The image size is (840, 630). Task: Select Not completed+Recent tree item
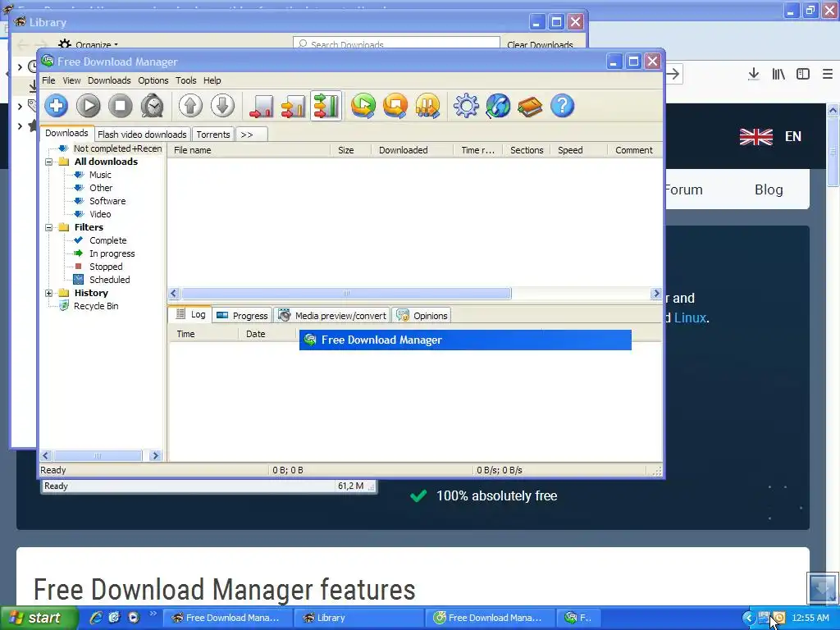[117, 148]
